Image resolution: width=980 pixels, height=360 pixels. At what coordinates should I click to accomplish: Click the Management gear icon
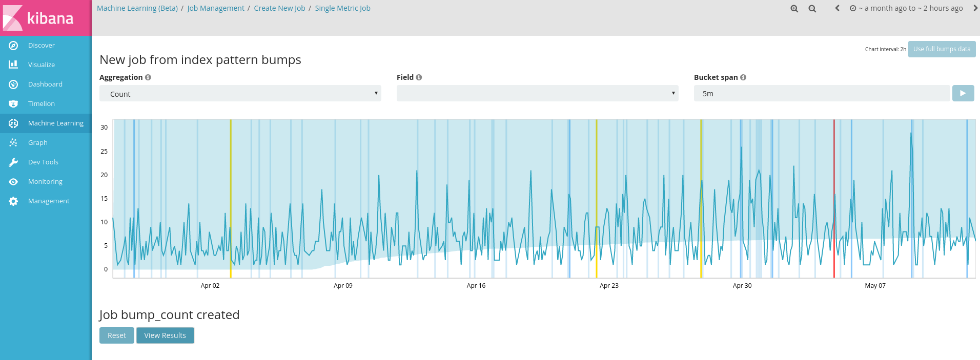pos(13,201)
